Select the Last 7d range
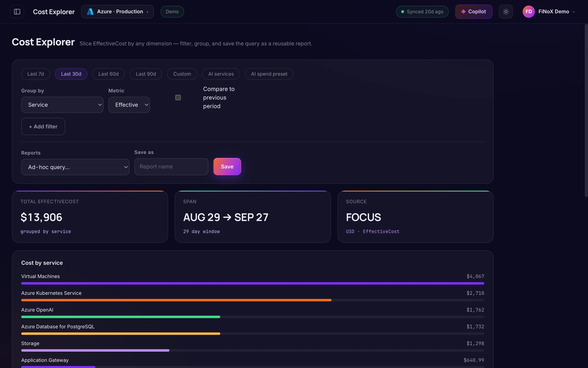Viewport: 588px width, 368px height. coord(36,74)
